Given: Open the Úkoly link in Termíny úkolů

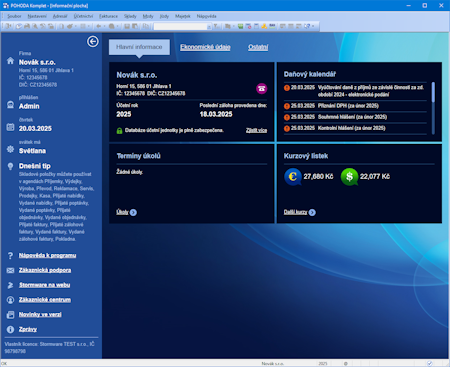Looking at the screenshot, I should (x=122, y=212).
